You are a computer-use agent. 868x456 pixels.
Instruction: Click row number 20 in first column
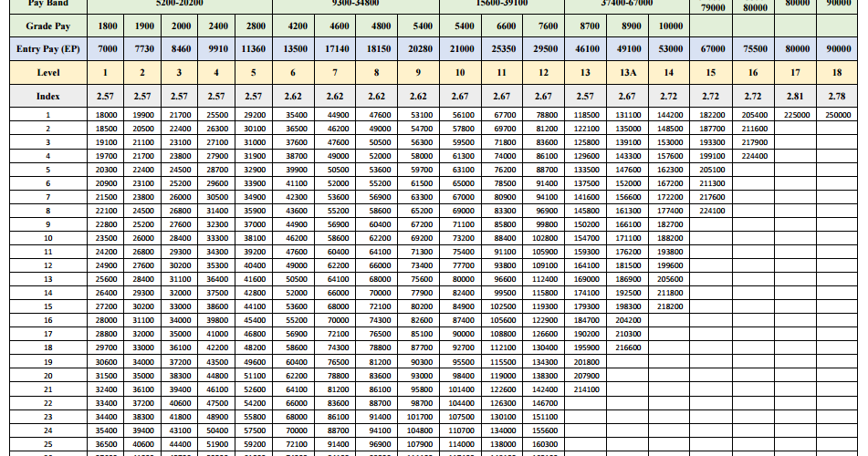coord(48,376)
